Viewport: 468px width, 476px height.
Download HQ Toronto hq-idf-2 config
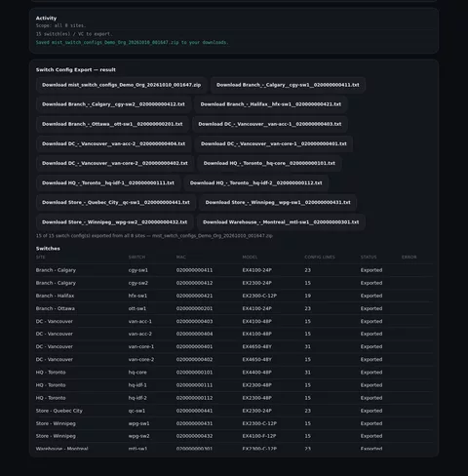(255, 183)
